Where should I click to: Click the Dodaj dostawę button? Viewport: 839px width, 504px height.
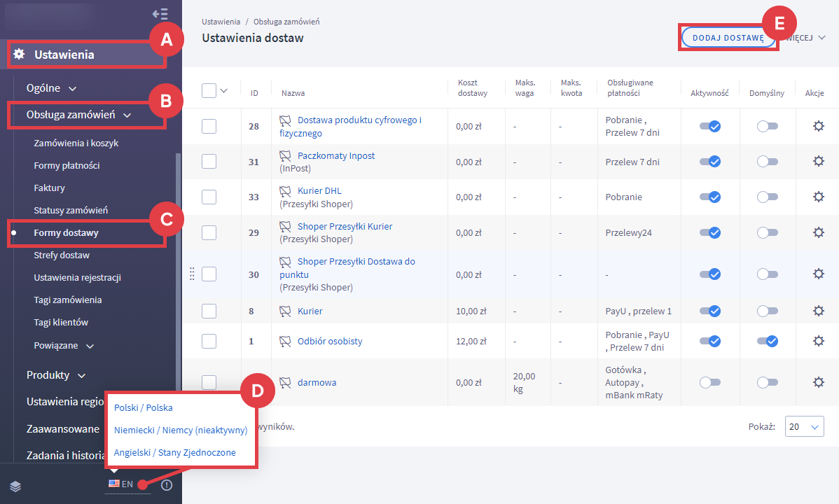[x=728, y=38]
